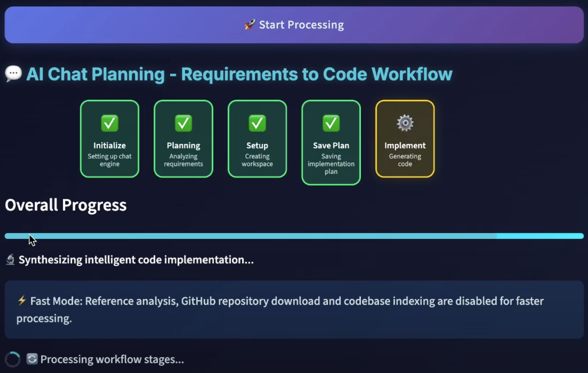
Task: Click the 'AI Chat Planning - Requirements to Code Workflow' heading
Action: pos(239,74)
